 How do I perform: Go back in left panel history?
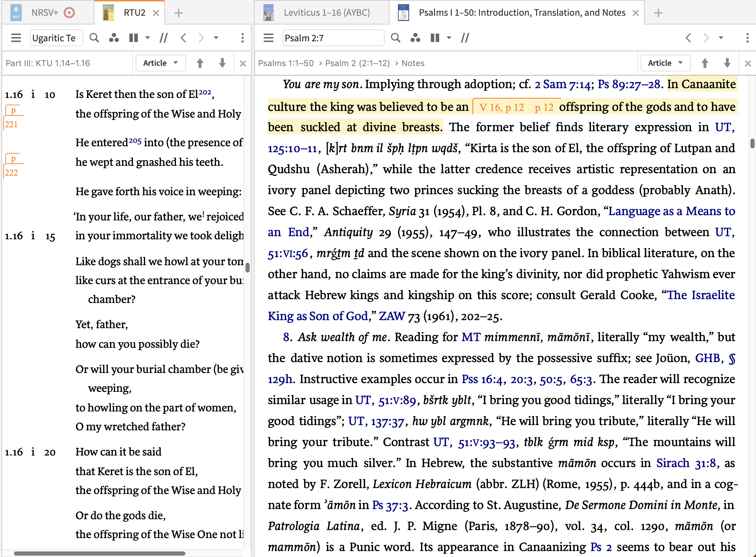tap(183, 38)
